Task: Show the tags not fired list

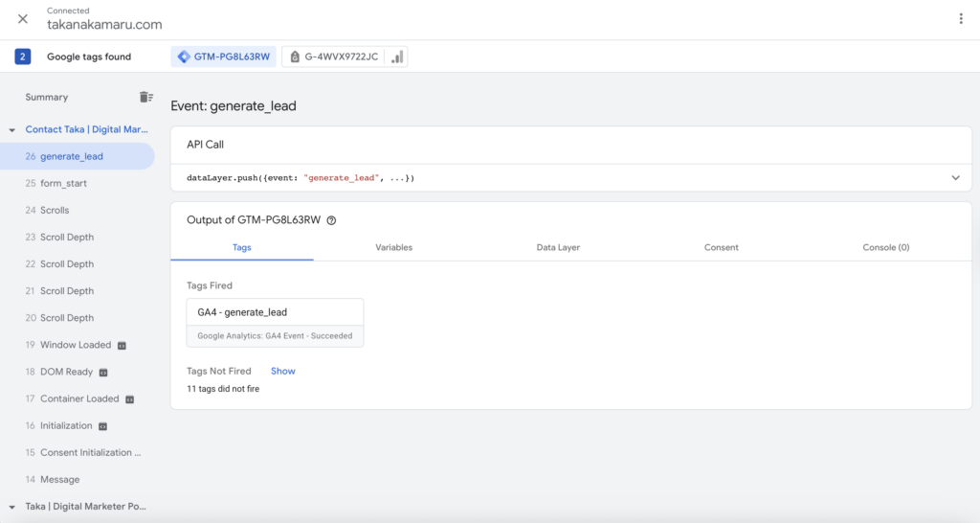Action: click(282, 371)
